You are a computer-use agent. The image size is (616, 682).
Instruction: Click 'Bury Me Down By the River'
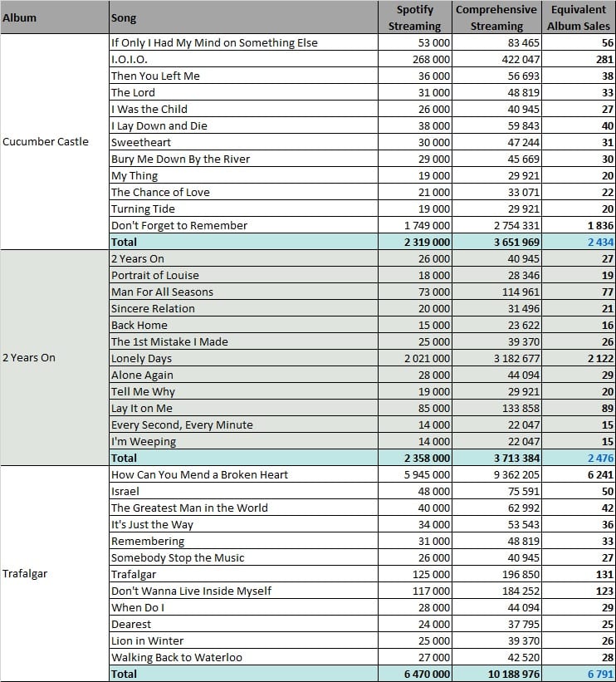click(243, 159)
